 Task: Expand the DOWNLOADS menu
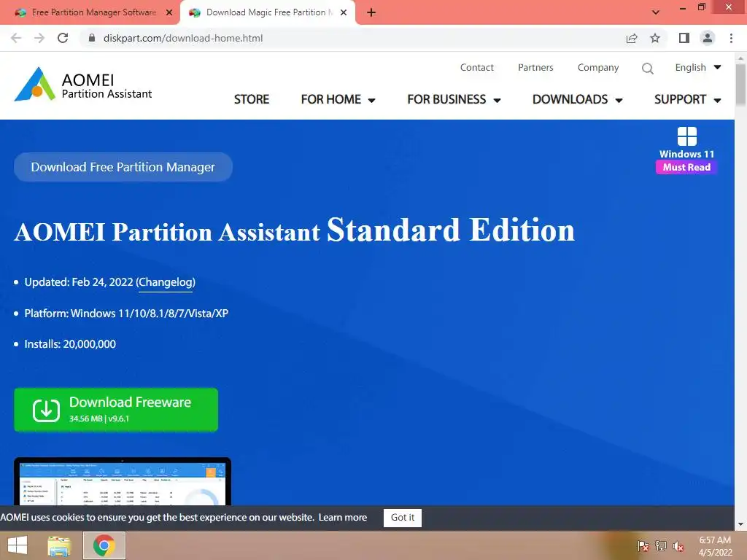[578, 99]
